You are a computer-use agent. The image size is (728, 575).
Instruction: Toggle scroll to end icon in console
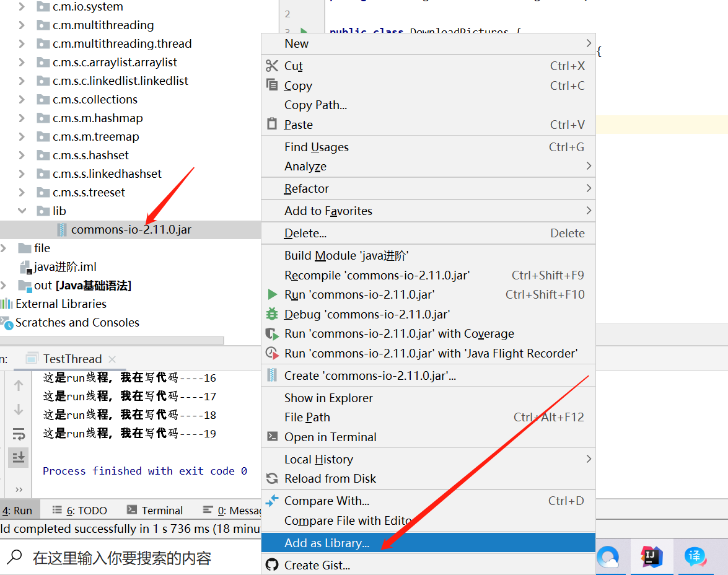(19, 458)
